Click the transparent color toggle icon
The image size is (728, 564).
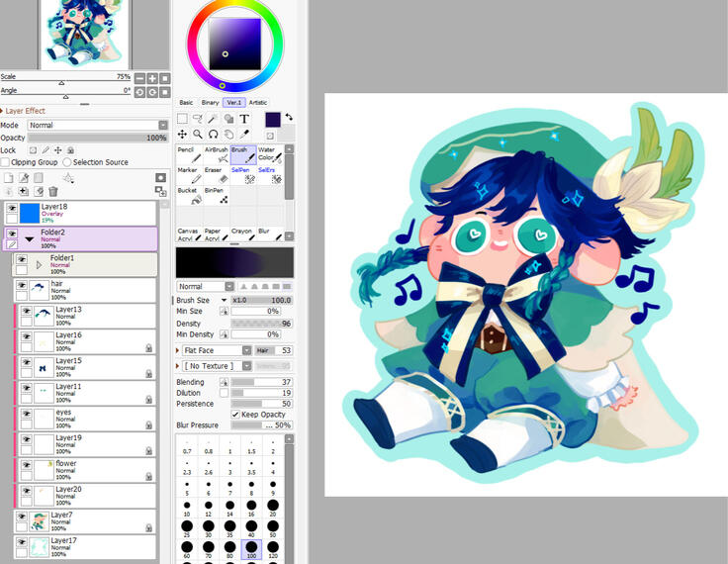coord(270,136)
